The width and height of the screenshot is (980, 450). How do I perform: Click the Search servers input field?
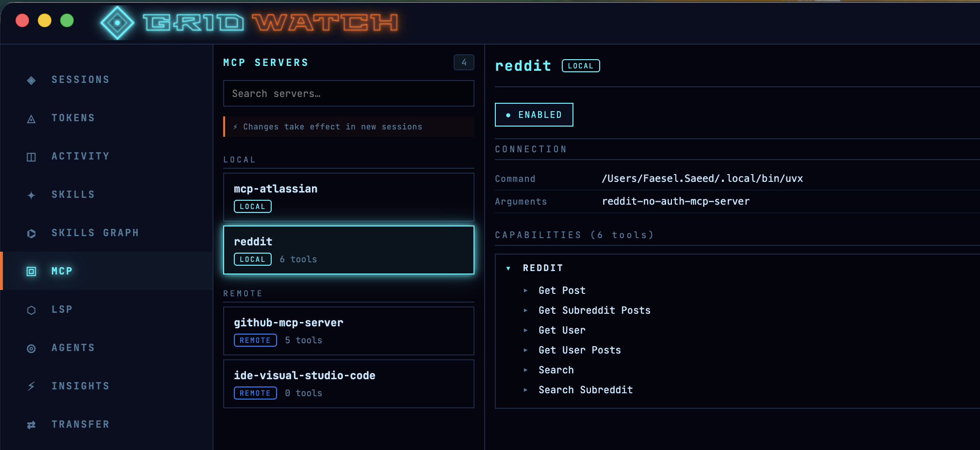pos(348,93)
